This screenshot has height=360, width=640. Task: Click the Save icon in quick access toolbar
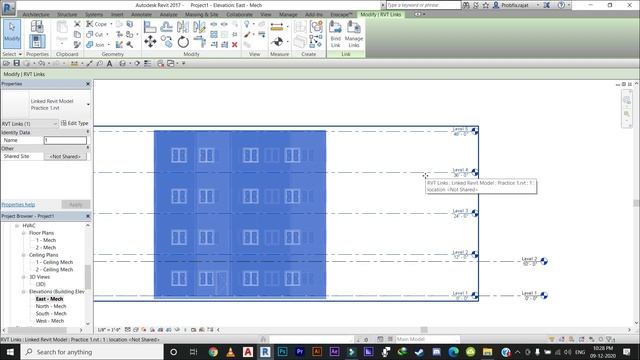click(17, 63)
